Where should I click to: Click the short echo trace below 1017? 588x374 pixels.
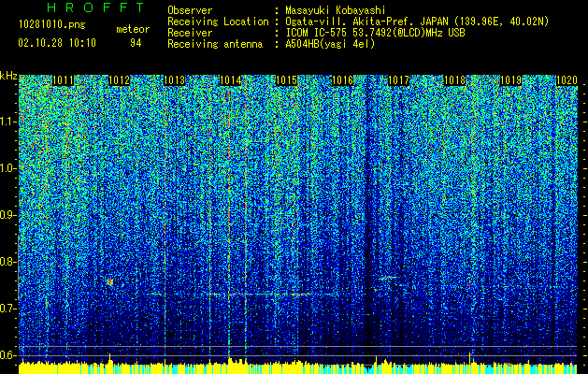tap(387, 278)
